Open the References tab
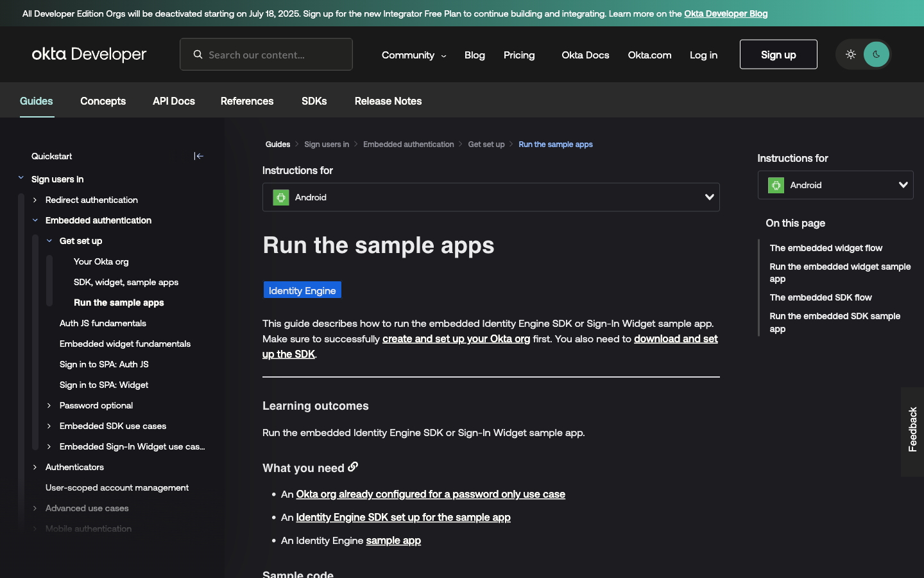 (x=247, y=101)
